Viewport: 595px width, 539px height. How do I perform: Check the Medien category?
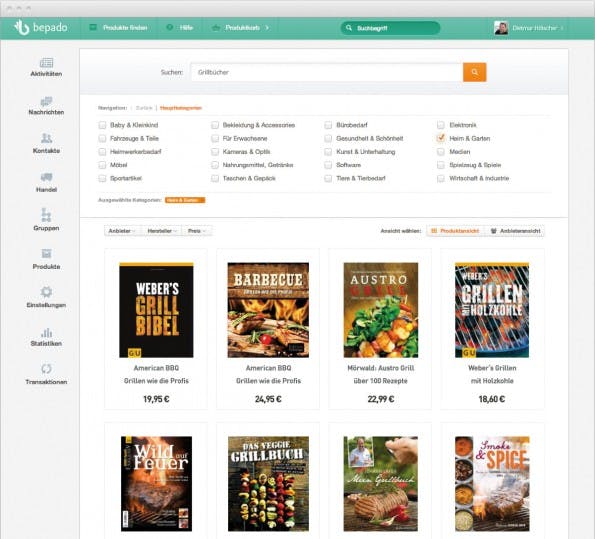click(x=441, y=152)
